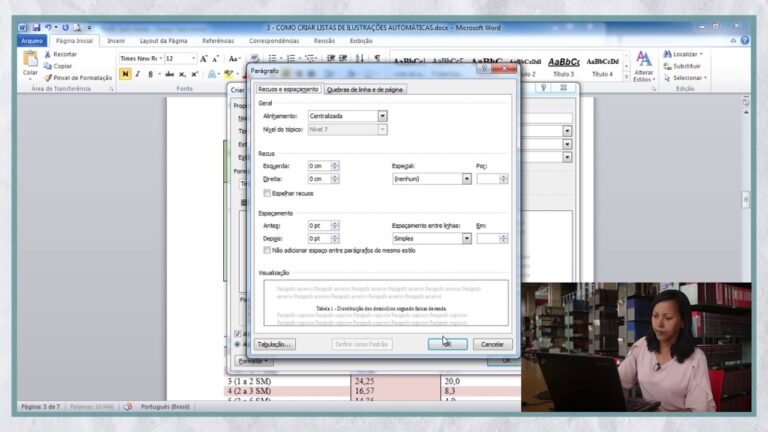Open the Arquivo tab

[x=32, y=41]
